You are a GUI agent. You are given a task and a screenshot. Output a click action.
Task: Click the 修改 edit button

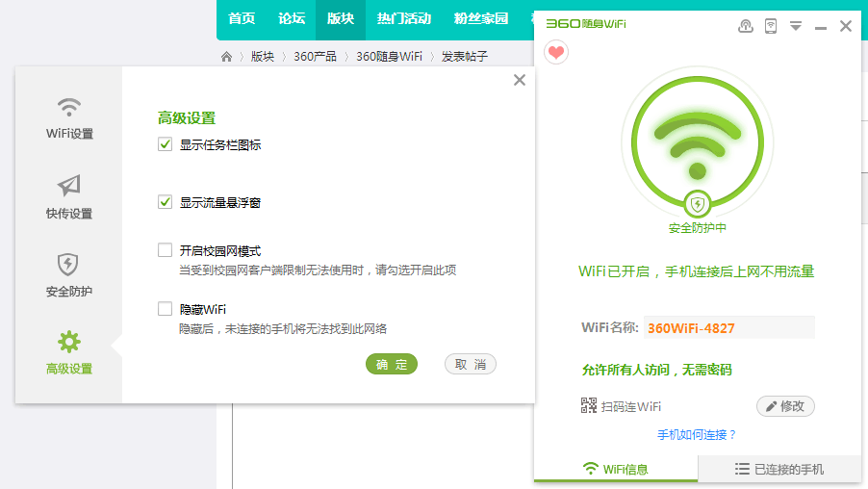pyautogui.click(x=785, y=406)
